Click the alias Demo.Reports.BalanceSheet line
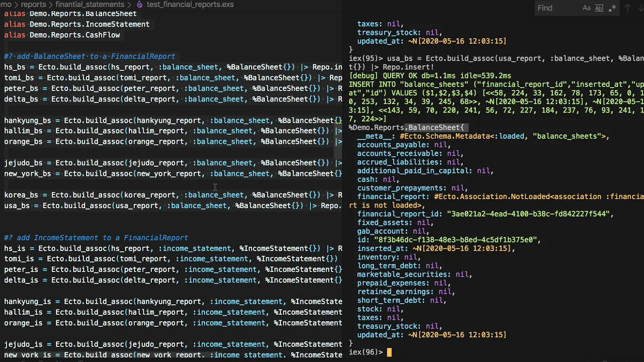The height and width of the screenshot is (362, 644). coord(70,14)
